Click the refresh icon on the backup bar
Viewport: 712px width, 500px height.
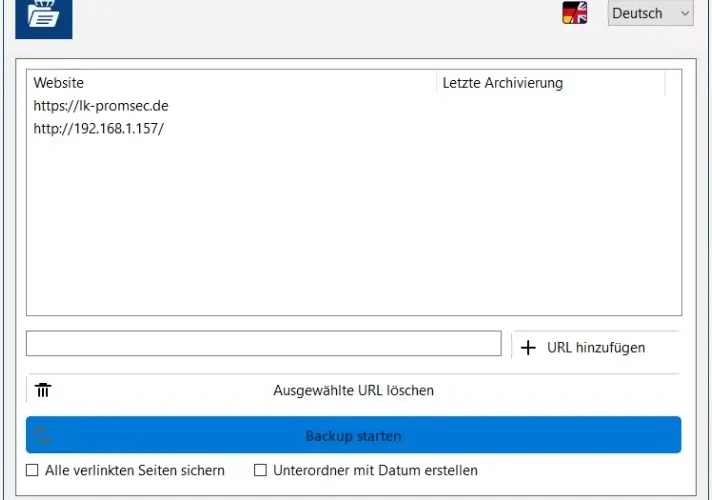coord(43,435)
